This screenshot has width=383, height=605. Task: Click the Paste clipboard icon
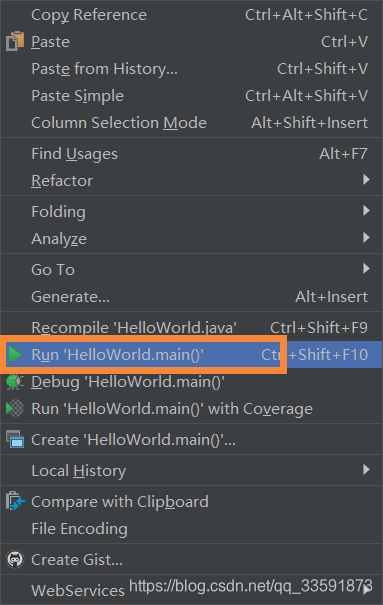[15, 41]
